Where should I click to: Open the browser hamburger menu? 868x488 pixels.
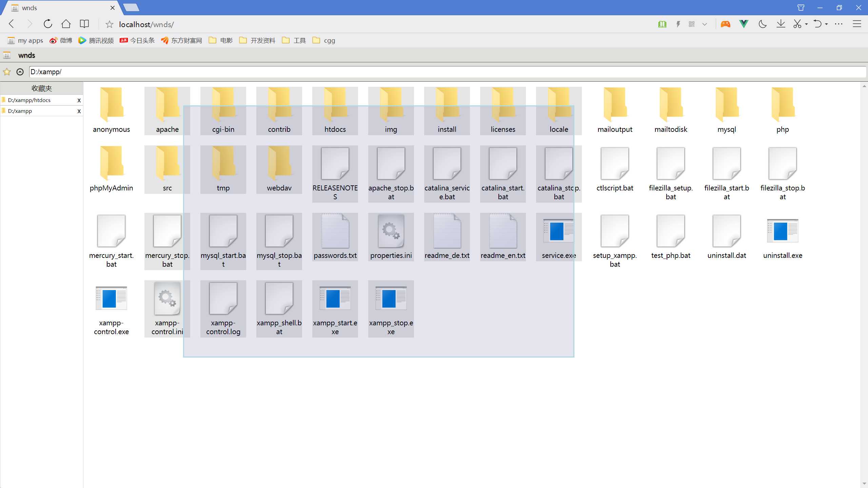click(857, 24)
